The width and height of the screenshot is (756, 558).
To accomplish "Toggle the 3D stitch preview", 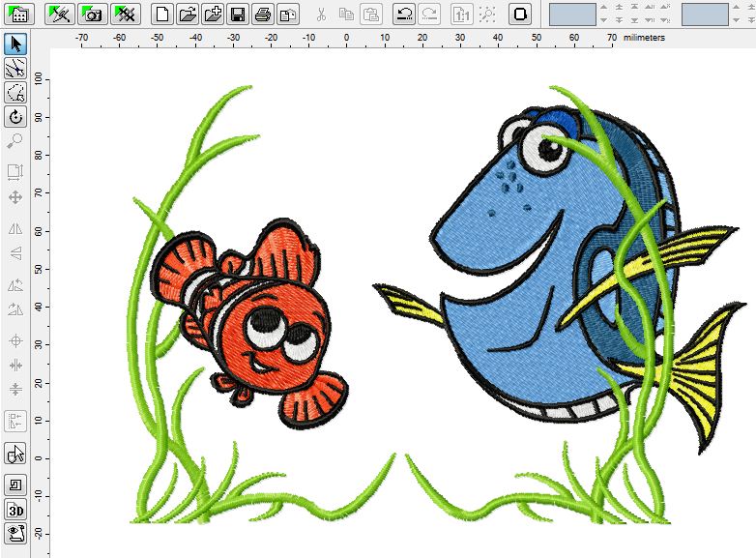I will tap(15, 510).
